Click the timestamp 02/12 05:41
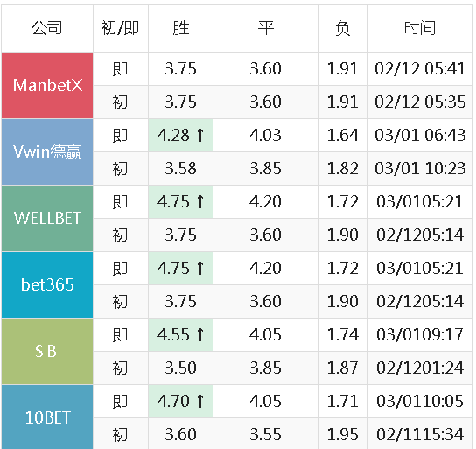 [420, 68]
